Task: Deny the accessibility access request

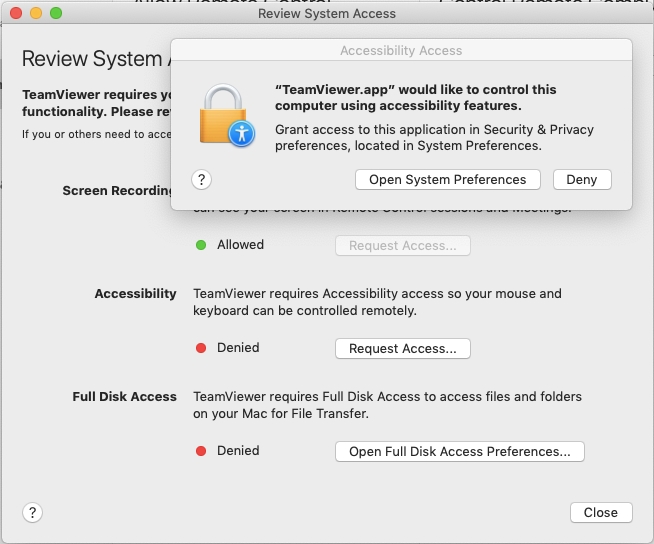Action: pyautogui.click(x=581, y=180)
